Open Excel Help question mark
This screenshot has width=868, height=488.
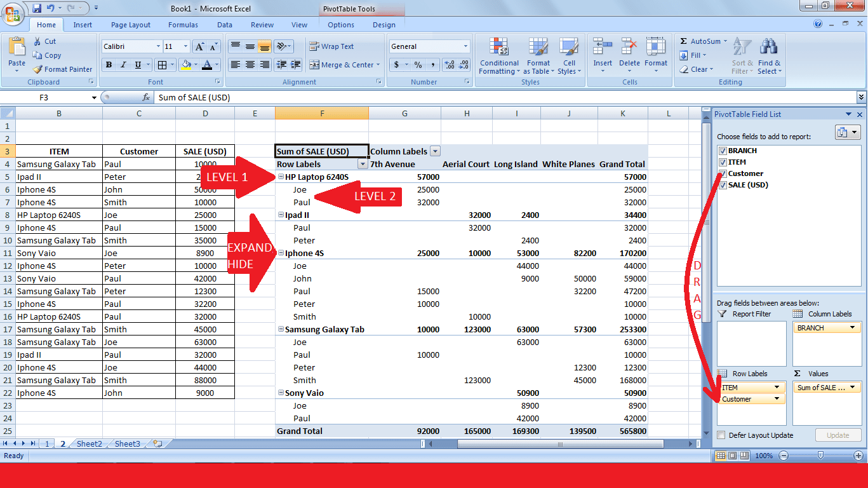point(818,24)
